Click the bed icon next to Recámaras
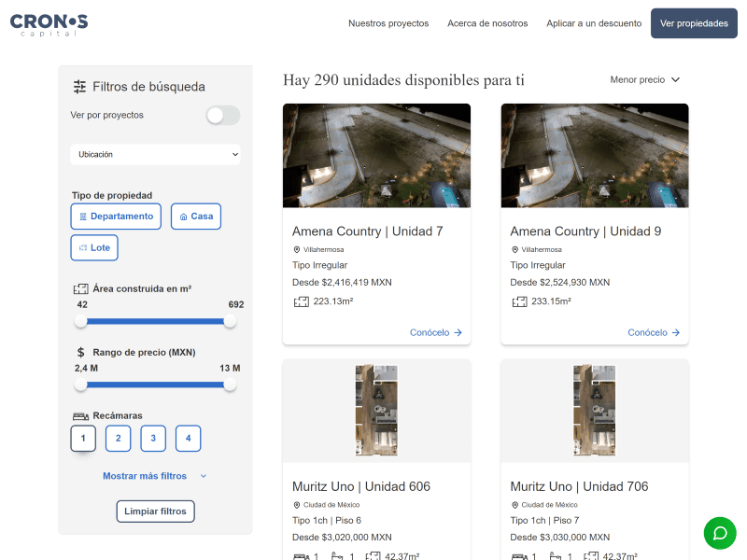This screenshot has height=560, width=747. tap(80, 416)
